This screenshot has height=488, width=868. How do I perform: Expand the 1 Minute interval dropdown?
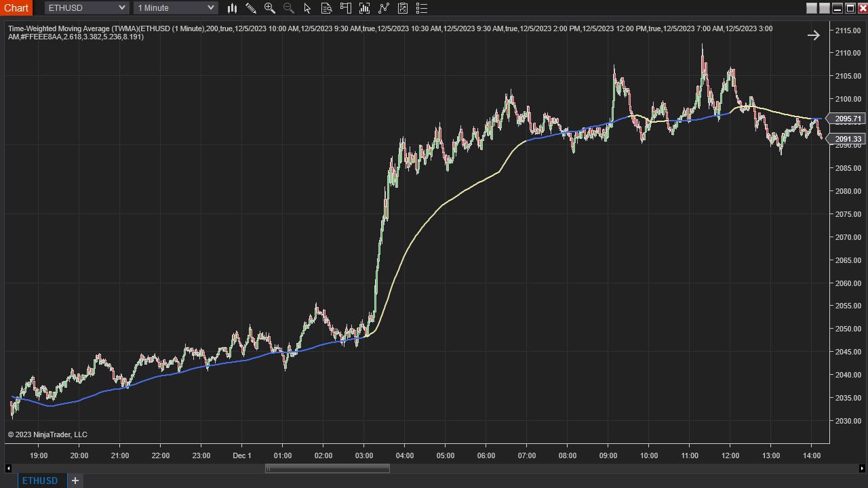point(176,7)
